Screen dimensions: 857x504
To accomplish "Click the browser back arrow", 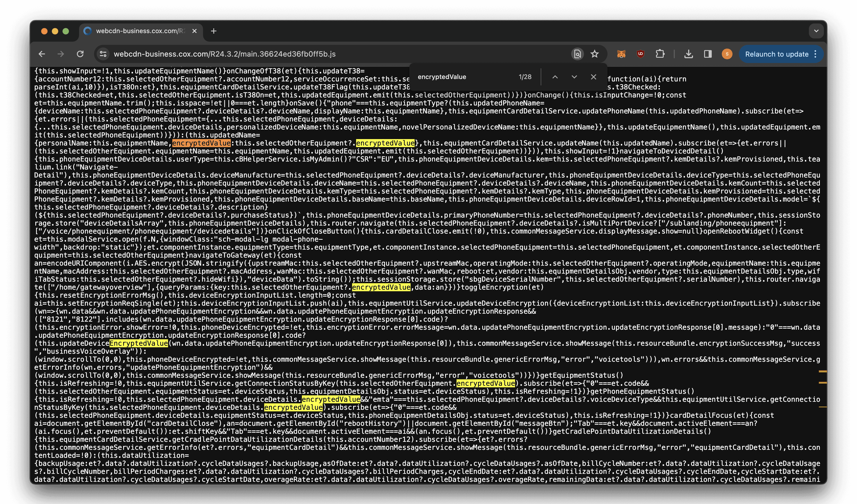I will [x=42, y=54].
